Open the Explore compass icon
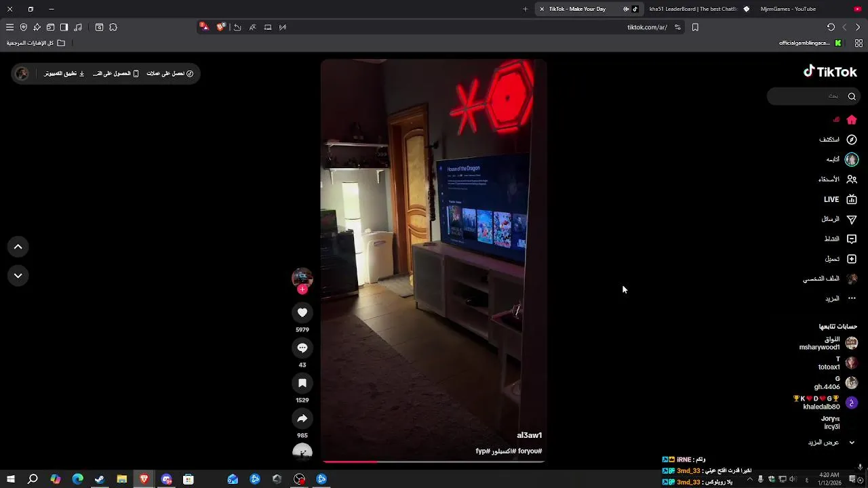This screenshot has width=868, height=488. click(x=852, y=140)
